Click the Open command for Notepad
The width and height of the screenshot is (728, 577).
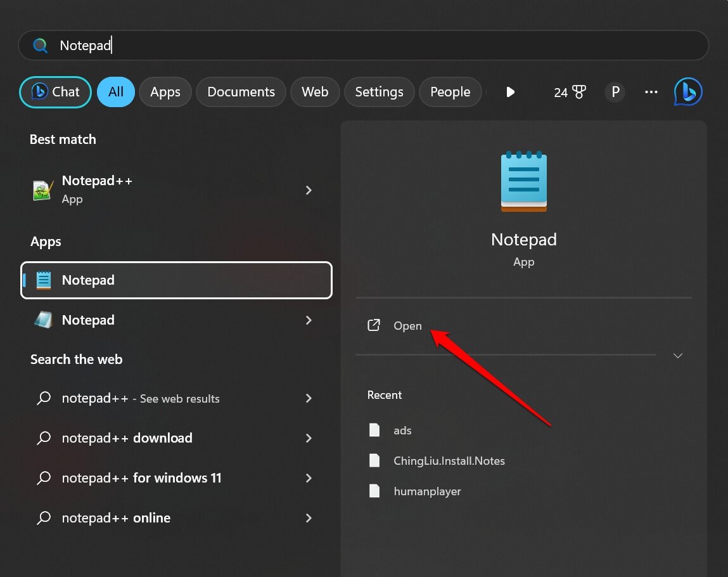pos(407,325)
